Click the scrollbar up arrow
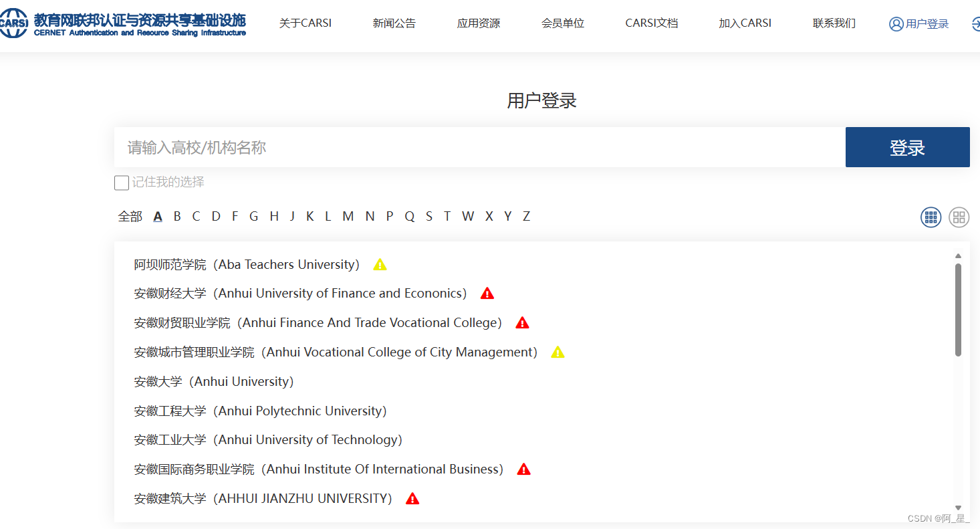This screenshot has height=529, width=980. [958, 255]
